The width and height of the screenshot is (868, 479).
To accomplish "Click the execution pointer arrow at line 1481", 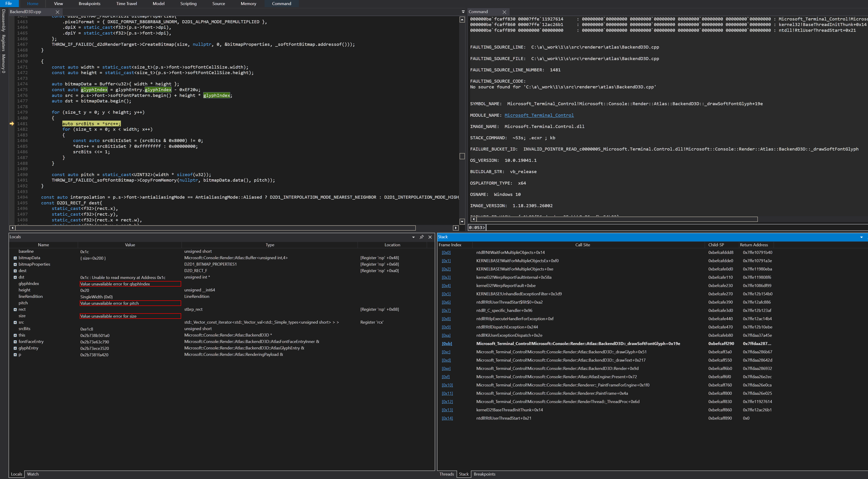I will click(x=12, y=124).
